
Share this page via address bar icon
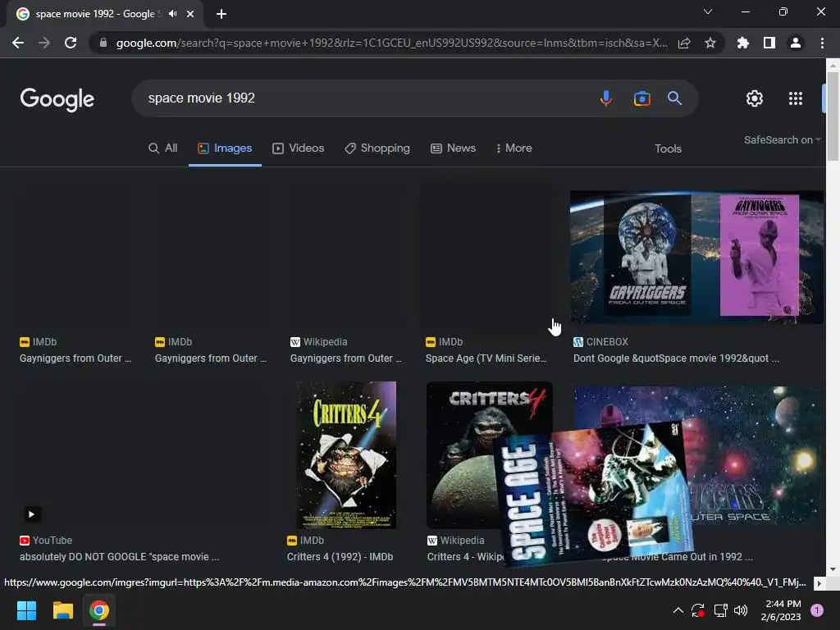(684, 43)
